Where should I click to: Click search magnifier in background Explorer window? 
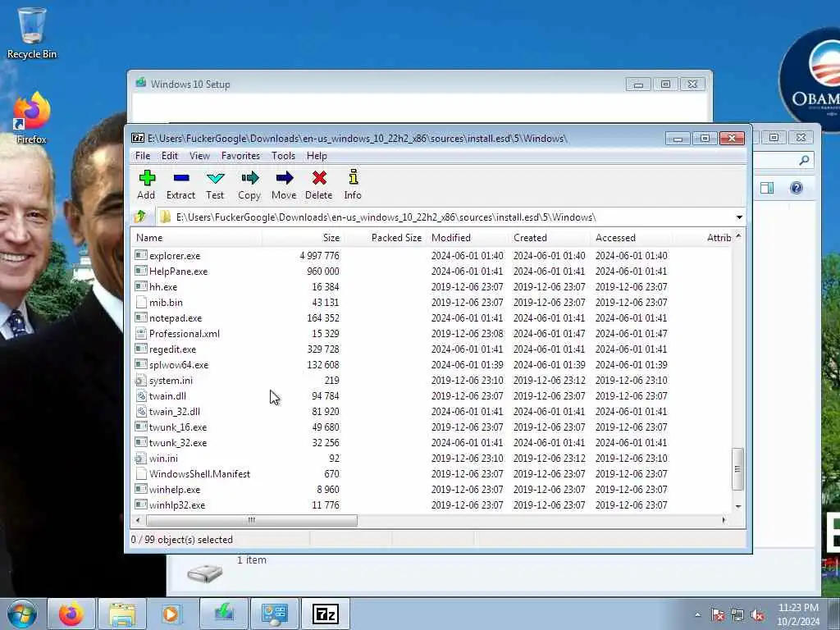(x=804, y=160)
